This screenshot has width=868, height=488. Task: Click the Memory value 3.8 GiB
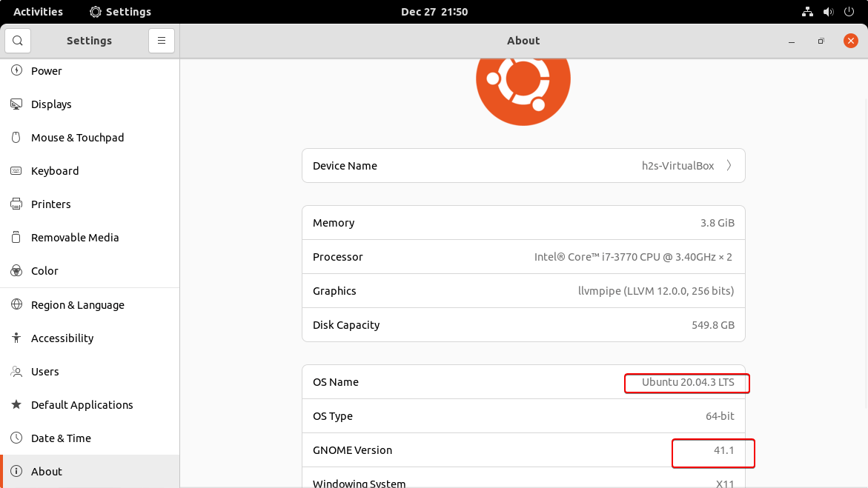click(x=718, y=222)
